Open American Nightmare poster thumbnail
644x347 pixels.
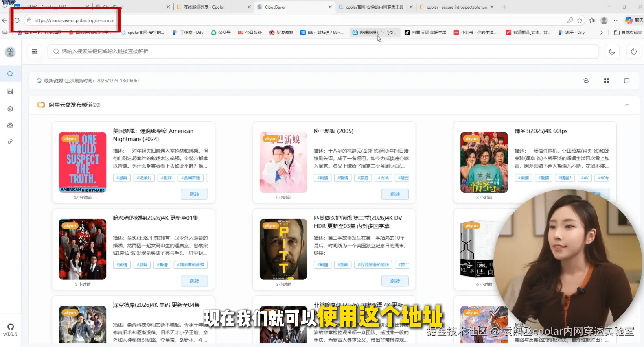[83, 162]
